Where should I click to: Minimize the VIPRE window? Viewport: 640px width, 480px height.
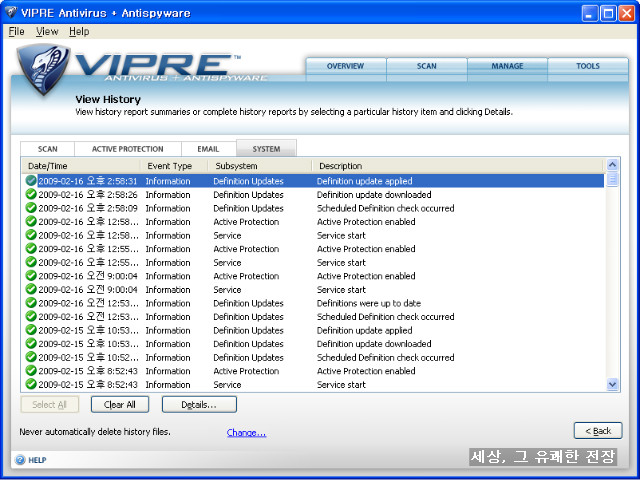click(x=589, y=13)
